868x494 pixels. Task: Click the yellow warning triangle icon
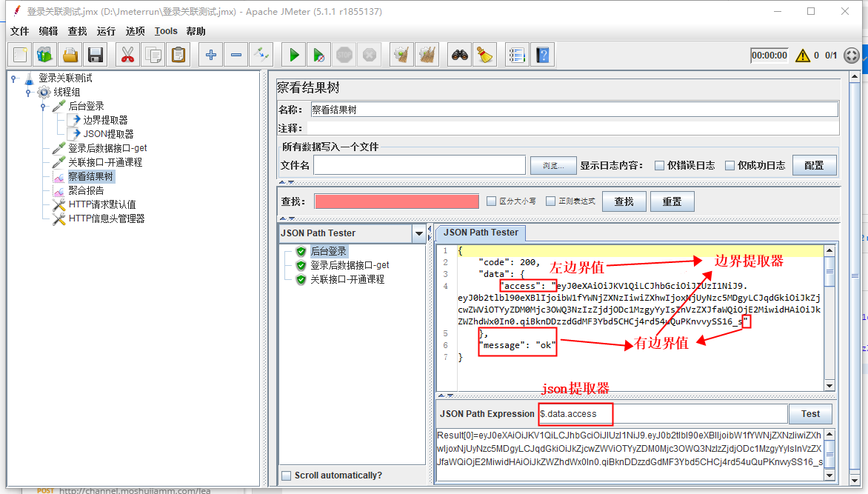pos(803,56)
